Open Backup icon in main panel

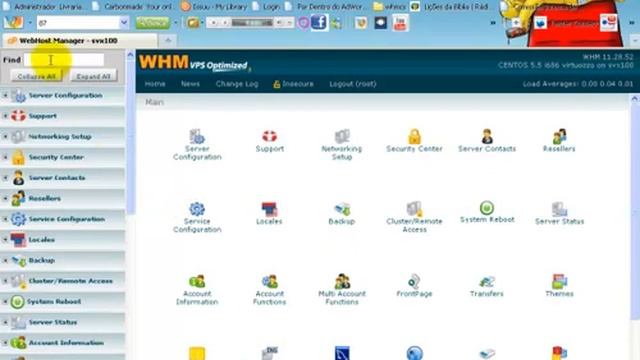click(x=342, y=209)
